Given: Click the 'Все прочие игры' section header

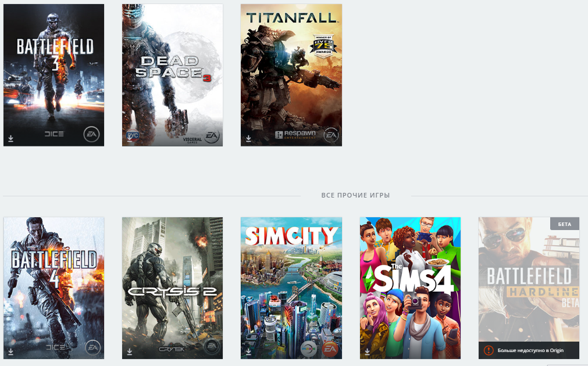Looking at the screenshot, I should (355, 195).
